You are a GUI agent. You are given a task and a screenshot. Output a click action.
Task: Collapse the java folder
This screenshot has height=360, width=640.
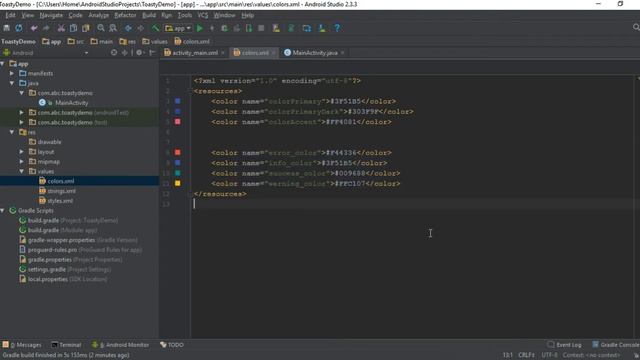point(12,83)
